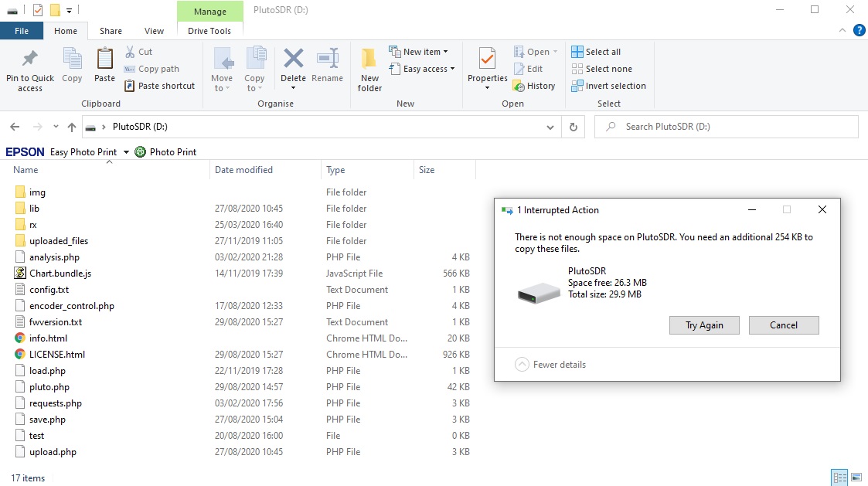868x486 pixels.
Task: Click the Properties checkmark icon
Action: pyautogui.click(x=487, y=59)
